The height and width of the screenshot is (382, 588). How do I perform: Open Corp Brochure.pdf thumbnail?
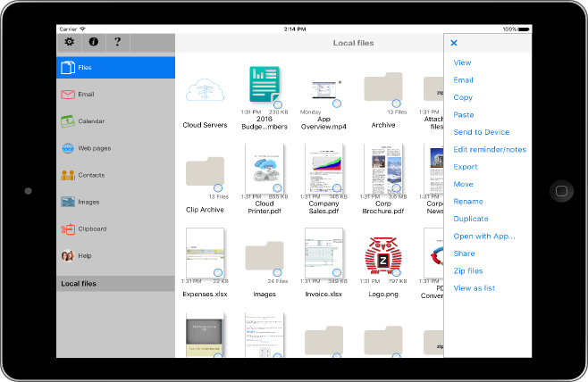pyautogui.click(x=383, y=169)
